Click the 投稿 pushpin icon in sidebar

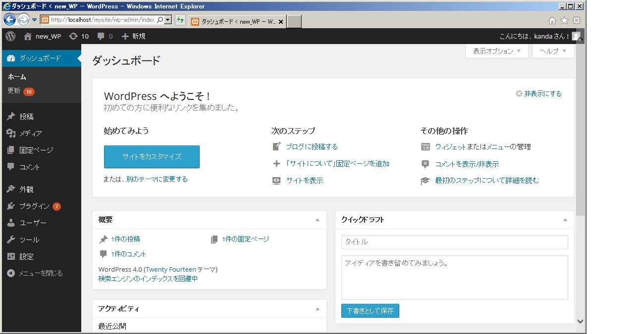point(11,117)
